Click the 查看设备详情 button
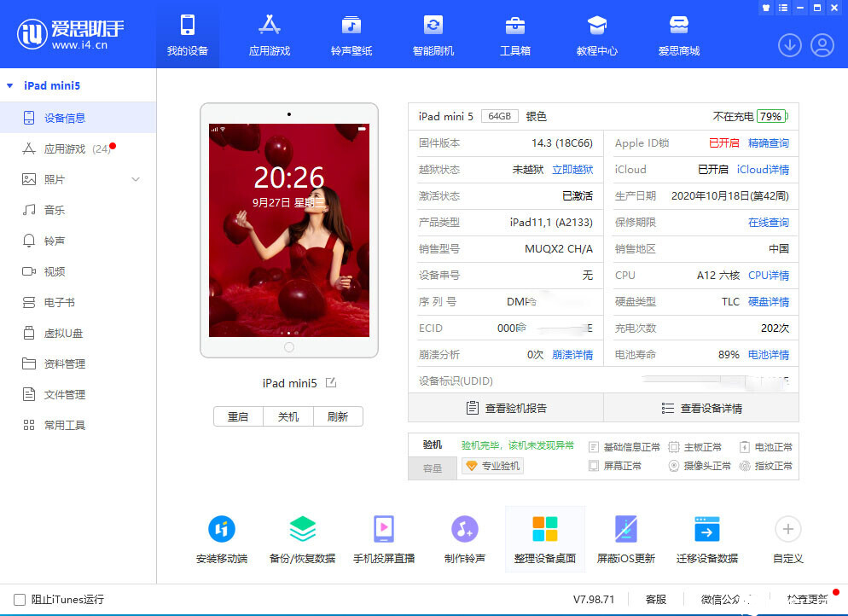Screen dimensions: 848x616 (x=701, y=408)
